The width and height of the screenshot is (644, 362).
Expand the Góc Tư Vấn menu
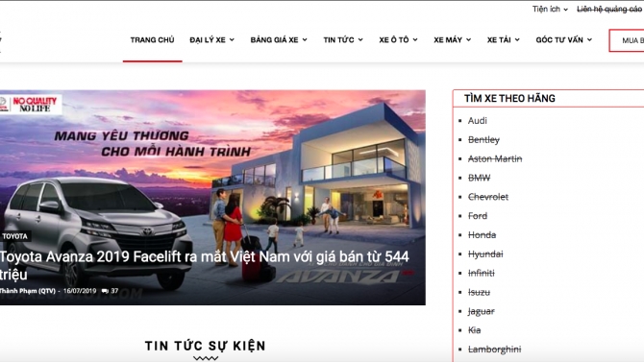[563, 39]
